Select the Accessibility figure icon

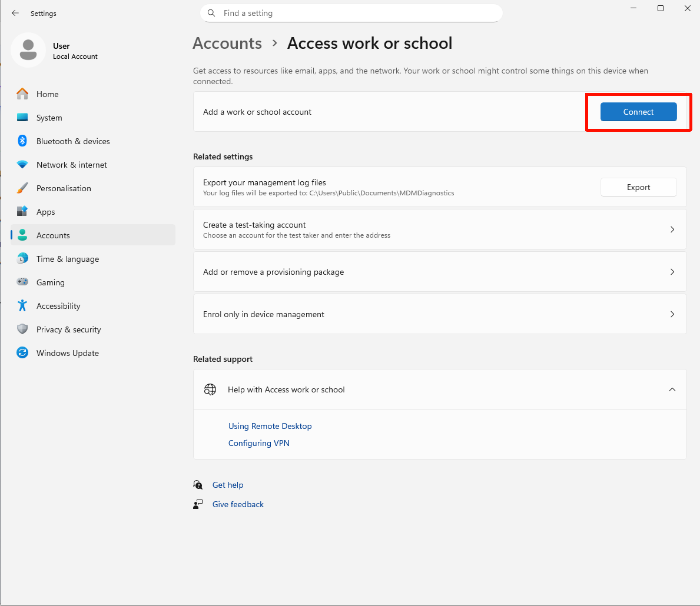pos(22,306)
